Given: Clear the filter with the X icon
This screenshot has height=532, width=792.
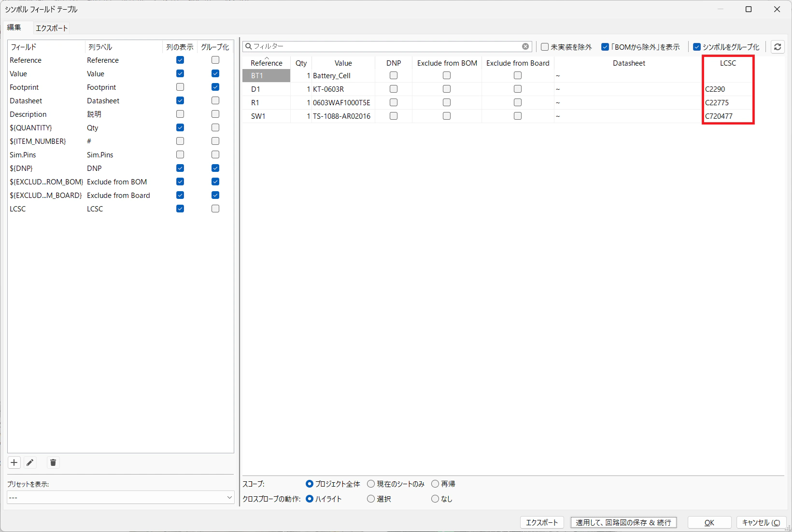Looking at the screenshot, I should (525, 46).
